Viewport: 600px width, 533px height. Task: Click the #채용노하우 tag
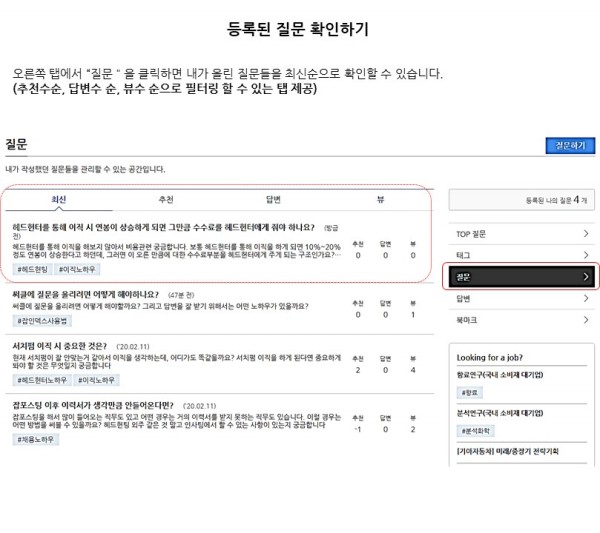pos(37,440)
